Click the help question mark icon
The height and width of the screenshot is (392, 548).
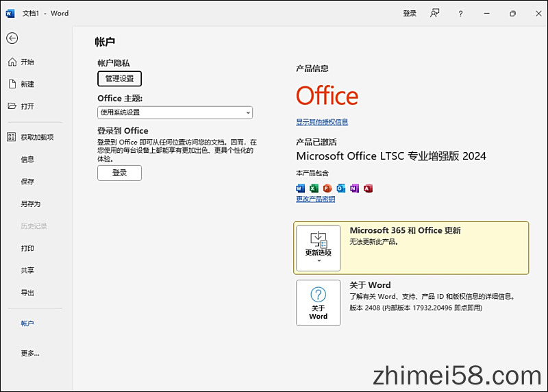click(x=460, y=13)
